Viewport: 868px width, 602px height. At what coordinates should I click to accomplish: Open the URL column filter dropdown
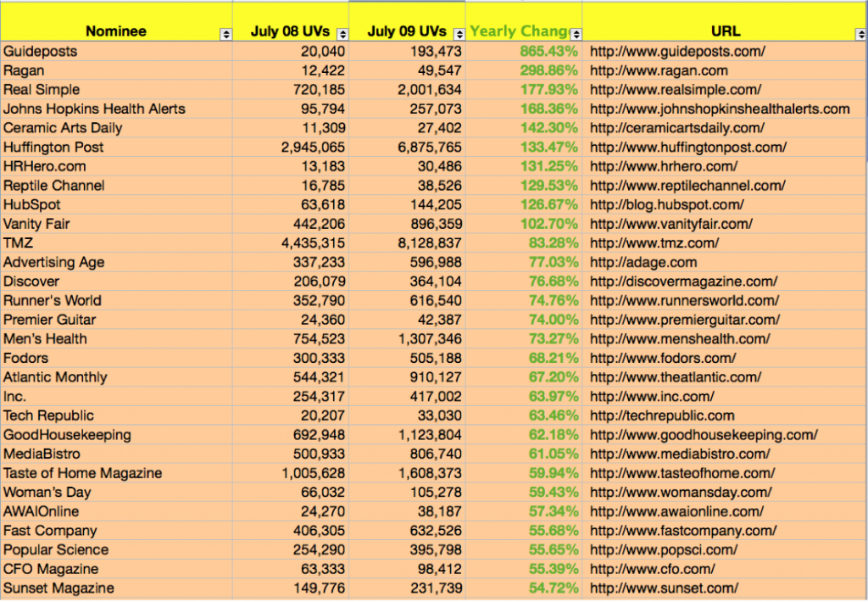tap(860, 35)
